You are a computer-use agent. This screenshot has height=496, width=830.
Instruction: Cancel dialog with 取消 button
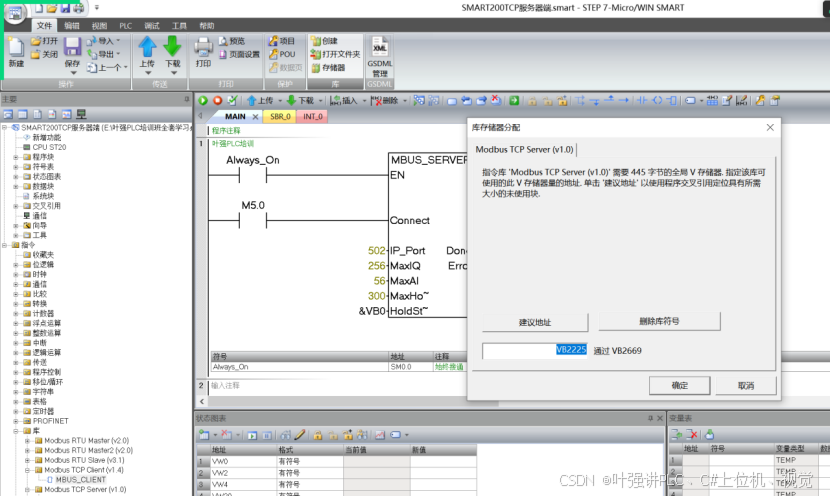point(746,385)
